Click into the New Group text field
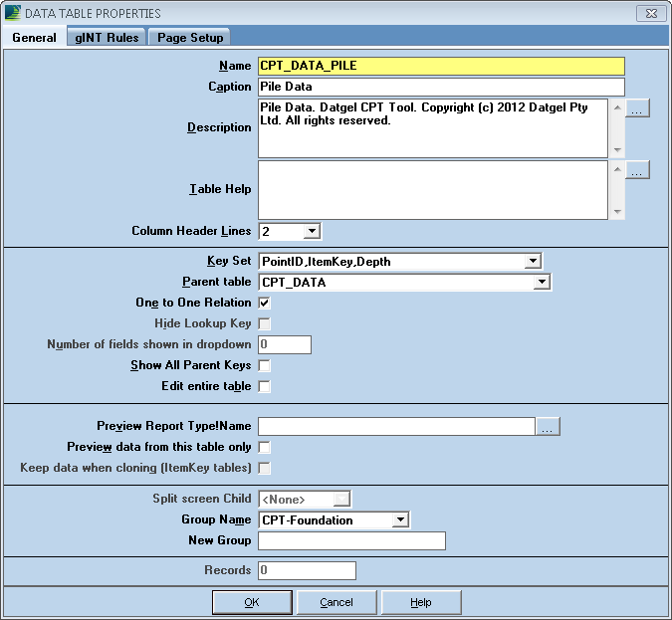The image size is (672, 620). tap(351, 540)
